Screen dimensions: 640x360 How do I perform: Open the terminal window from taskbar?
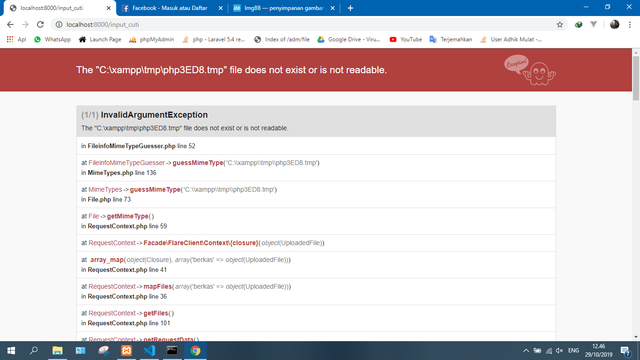click(x=172, y=351)
